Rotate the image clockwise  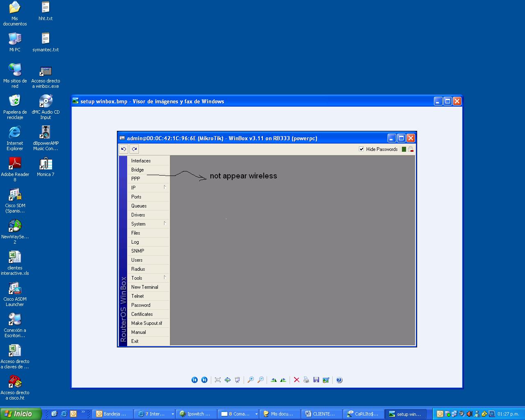[274, 380]
